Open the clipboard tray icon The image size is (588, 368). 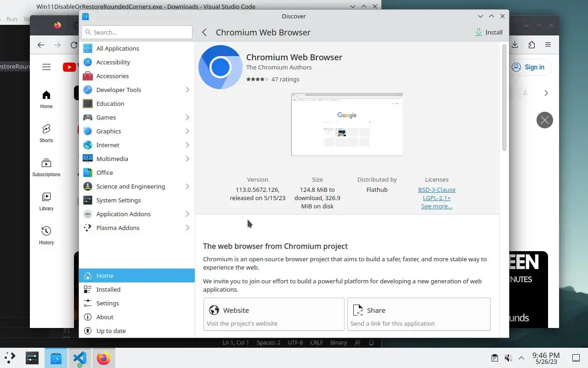495,358
